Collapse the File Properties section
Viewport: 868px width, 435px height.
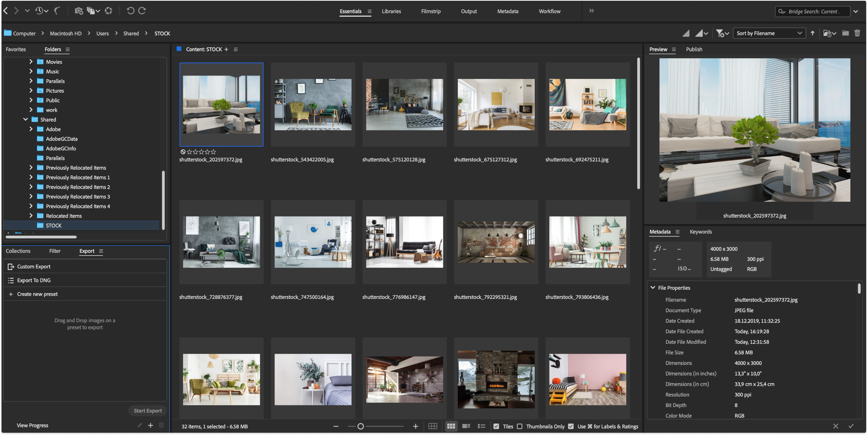pos(653,288)
